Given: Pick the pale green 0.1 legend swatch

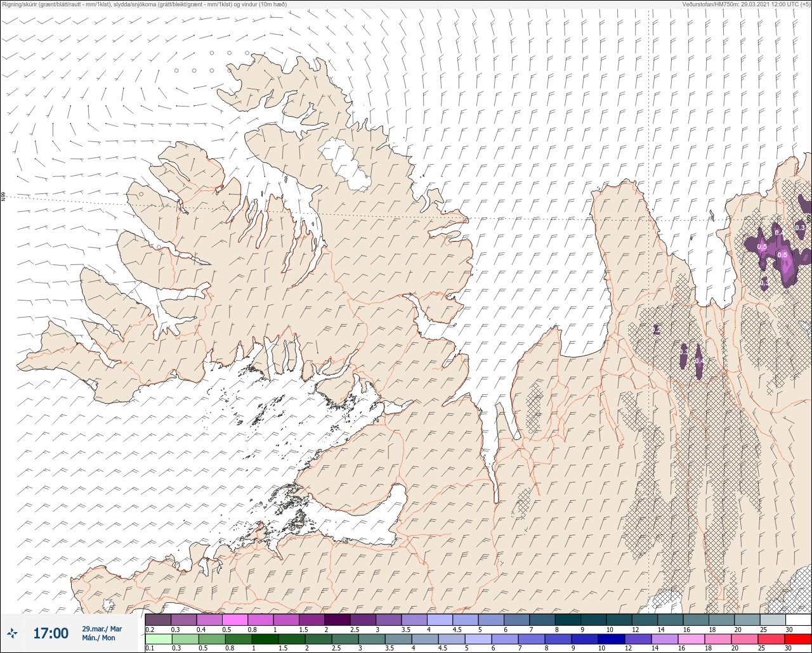Looking at the screenshot, I should (x=158, y=638).
